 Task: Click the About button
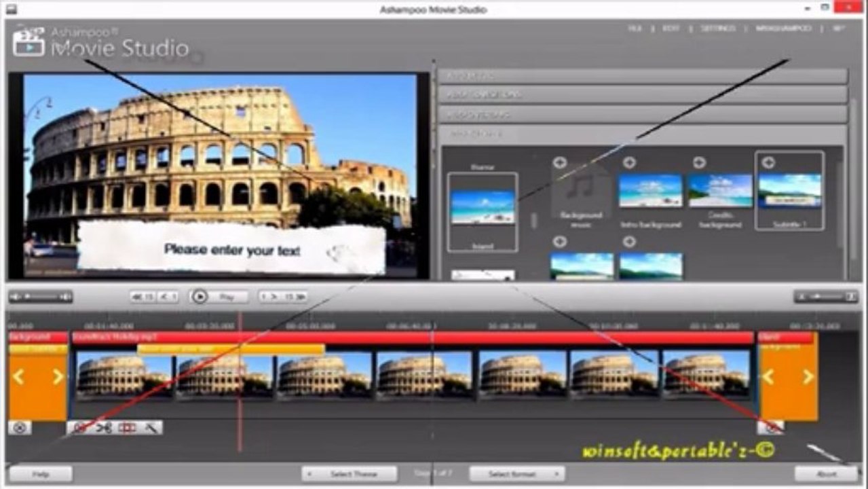826,473
